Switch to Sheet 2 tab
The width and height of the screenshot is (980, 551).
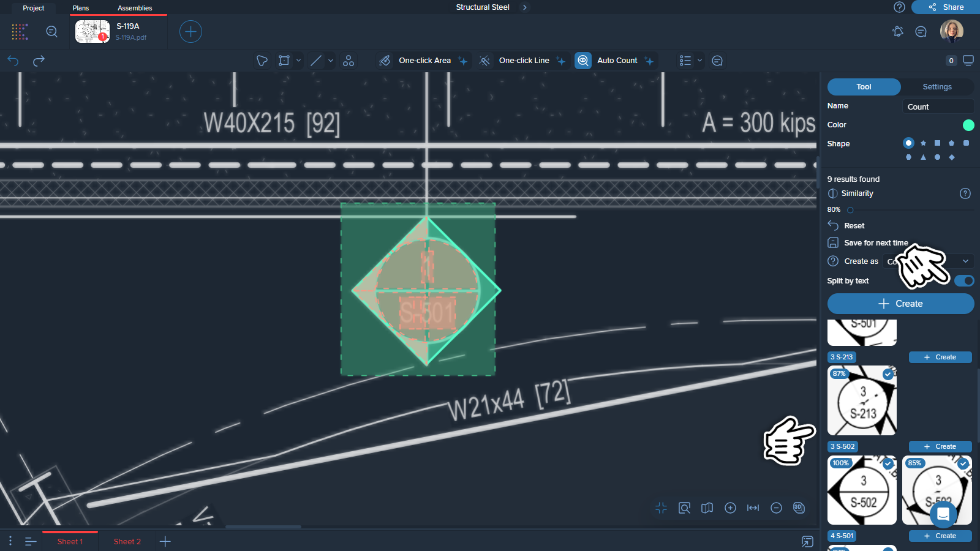point(127,541)
